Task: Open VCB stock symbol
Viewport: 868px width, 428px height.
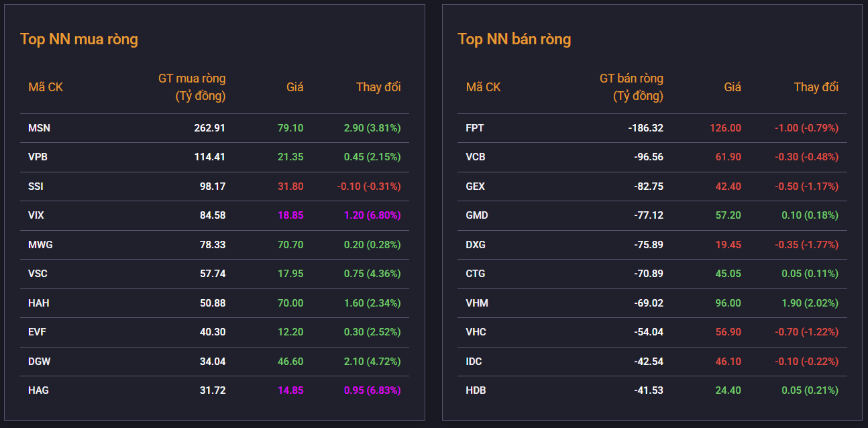Action: [x=476, y=157]
